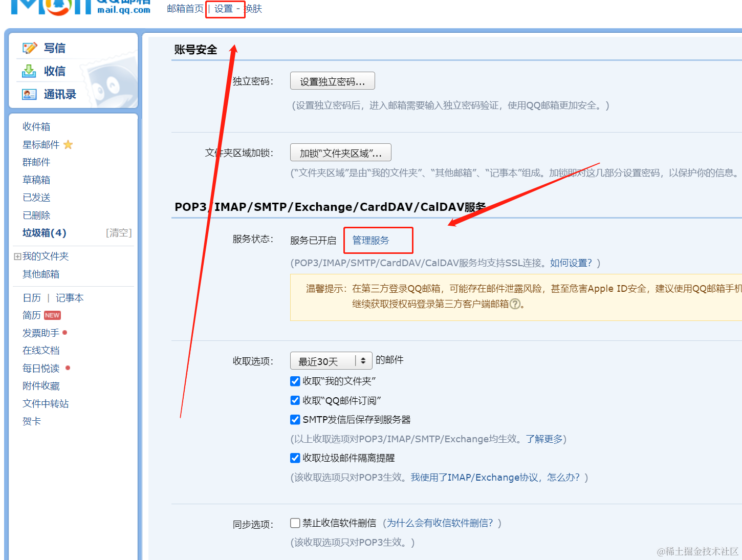Click 收信 to receive mail

tap(55, 71)
